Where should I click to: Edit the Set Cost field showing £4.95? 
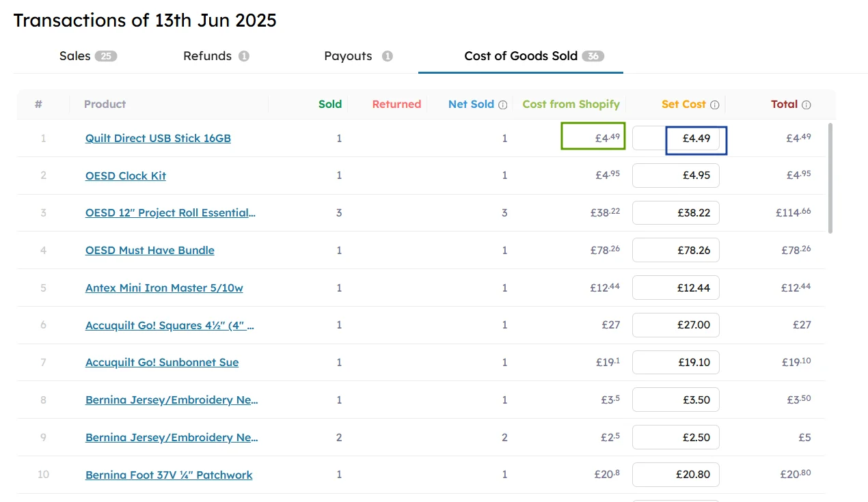pyautogui.click(x=676, y=176)
